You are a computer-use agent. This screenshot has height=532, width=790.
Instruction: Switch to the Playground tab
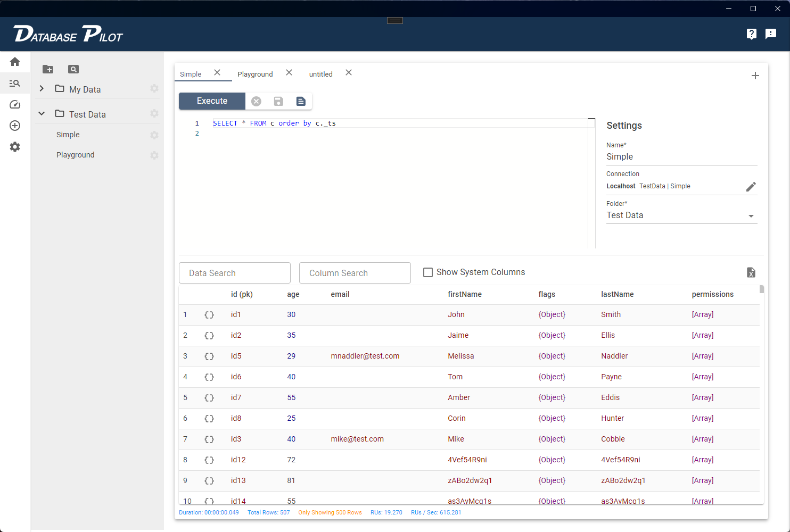255,74
